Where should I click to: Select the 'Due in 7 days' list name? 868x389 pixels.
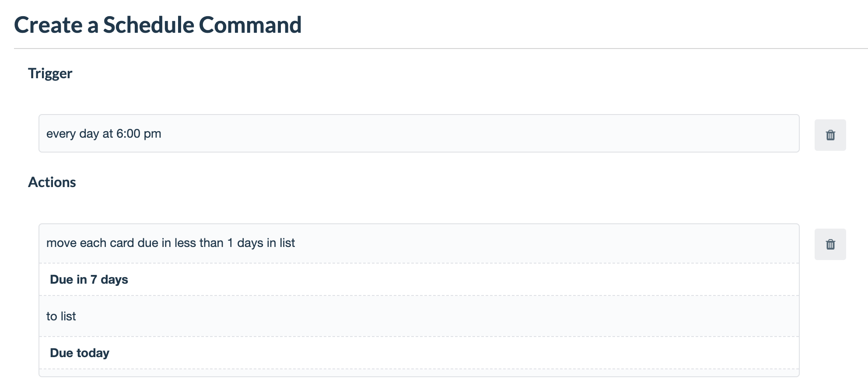pos(89,280)
